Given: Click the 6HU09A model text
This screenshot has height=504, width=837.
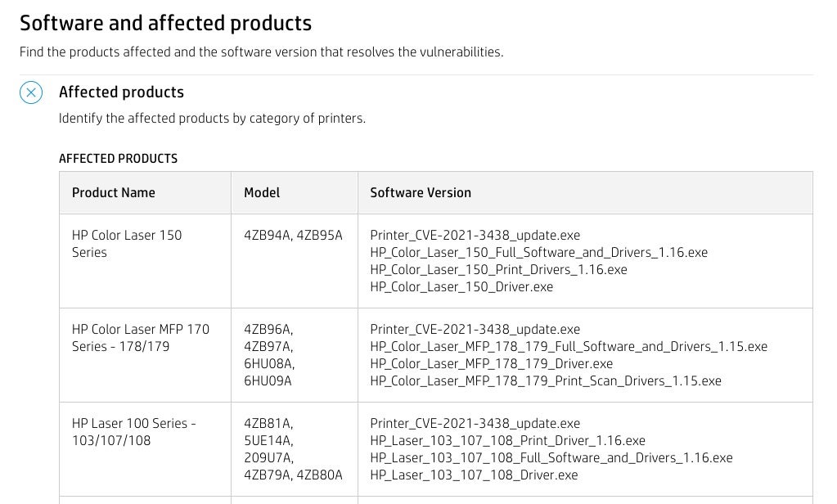Looking at the screenshot, I should [x=268, y=381].
